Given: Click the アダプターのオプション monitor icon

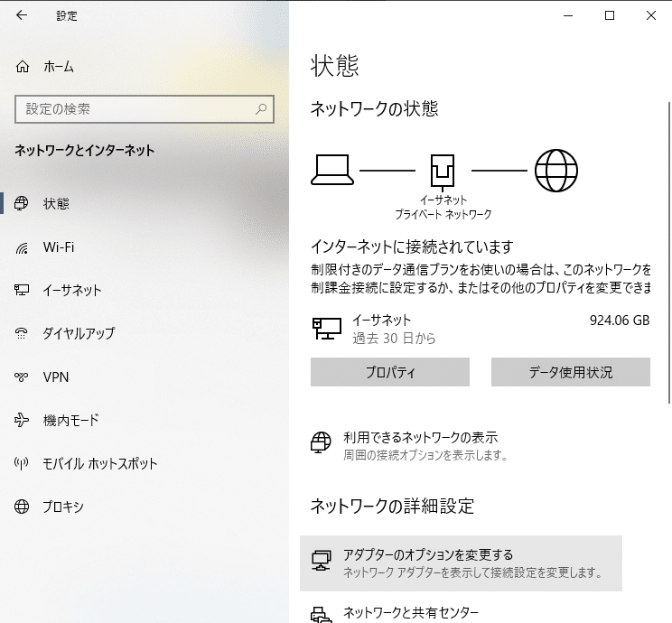Looking at the screenshot, I should 322,561.
